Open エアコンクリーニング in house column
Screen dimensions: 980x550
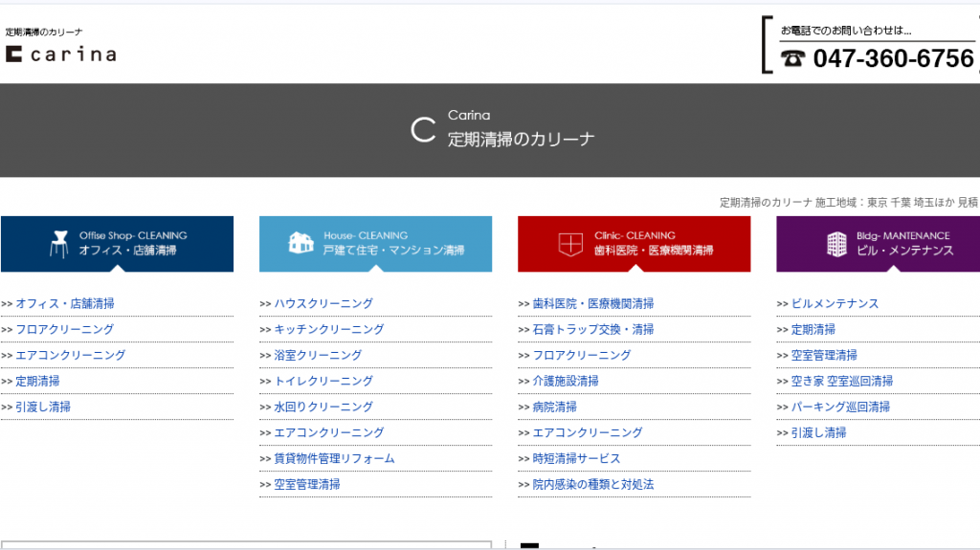click(329, 432)
